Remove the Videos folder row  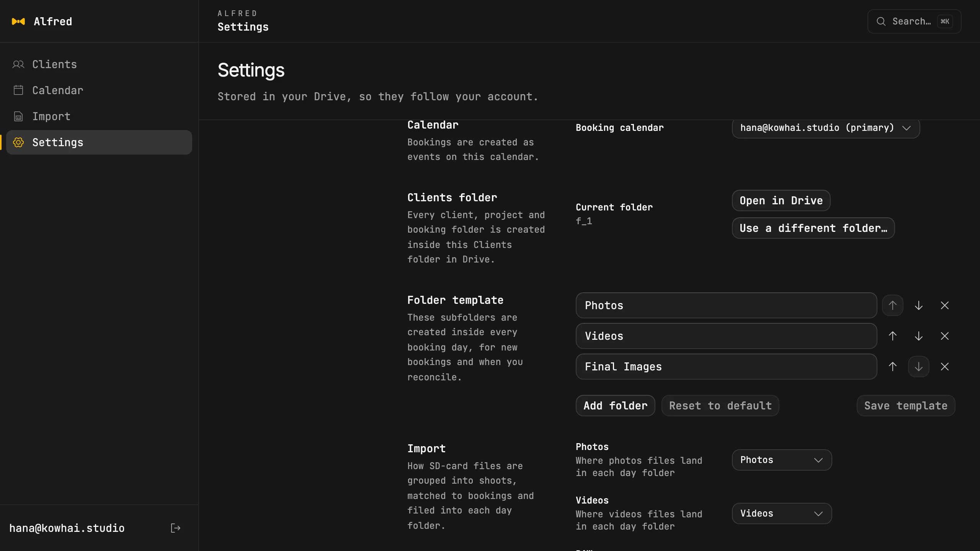[x=945, y=336]
